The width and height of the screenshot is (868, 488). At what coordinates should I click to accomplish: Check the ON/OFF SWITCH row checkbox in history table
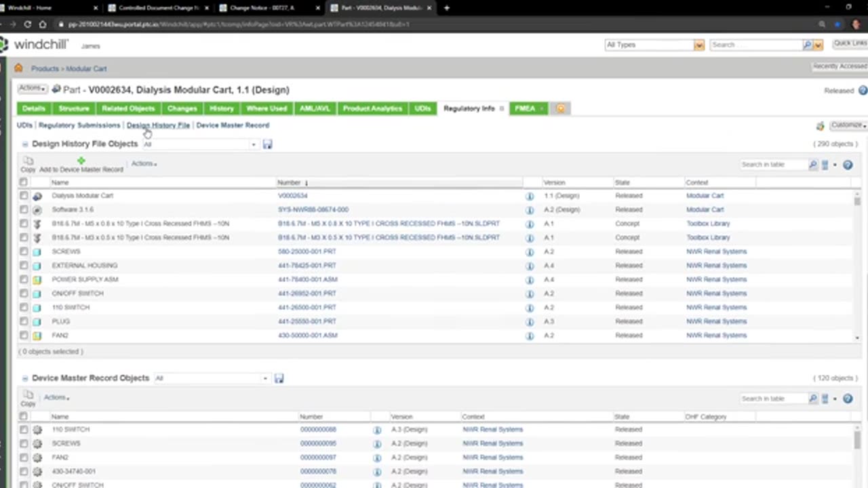click(24, 293)
